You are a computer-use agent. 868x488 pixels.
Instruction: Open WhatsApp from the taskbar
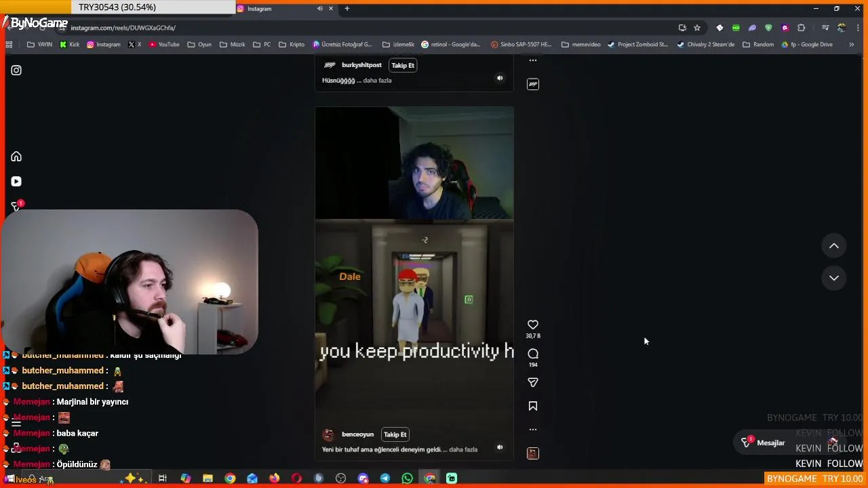[x=407, y=479]
